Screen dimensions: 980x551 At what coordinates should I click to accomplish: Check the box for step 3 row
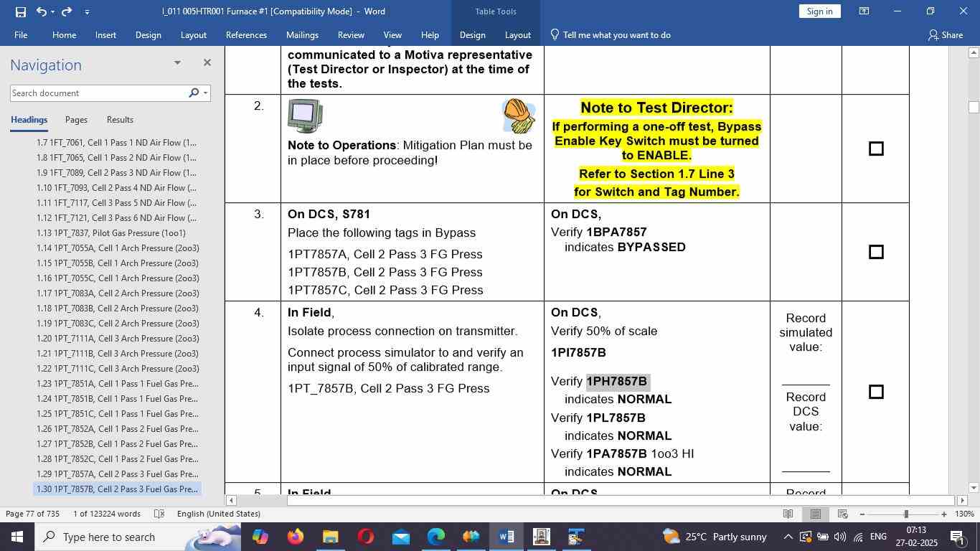click(x=876, y=252)
